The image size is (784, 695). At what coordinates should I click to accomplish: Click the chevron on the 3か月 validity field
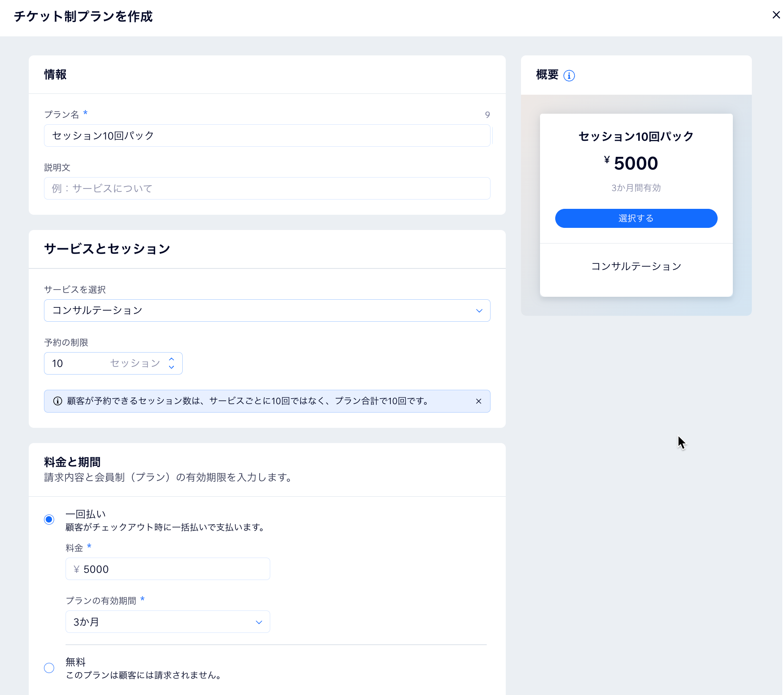point(259,621)
